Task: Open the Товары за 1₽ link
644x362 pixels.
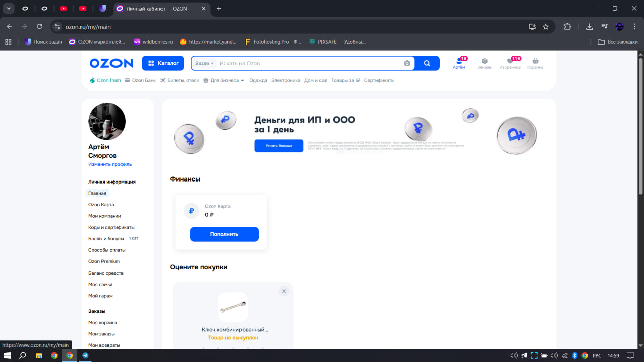Action: click(x=346, y=80)
